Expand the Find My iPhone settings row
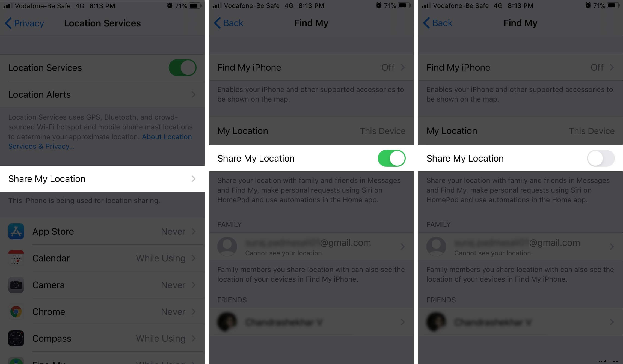 311,68
